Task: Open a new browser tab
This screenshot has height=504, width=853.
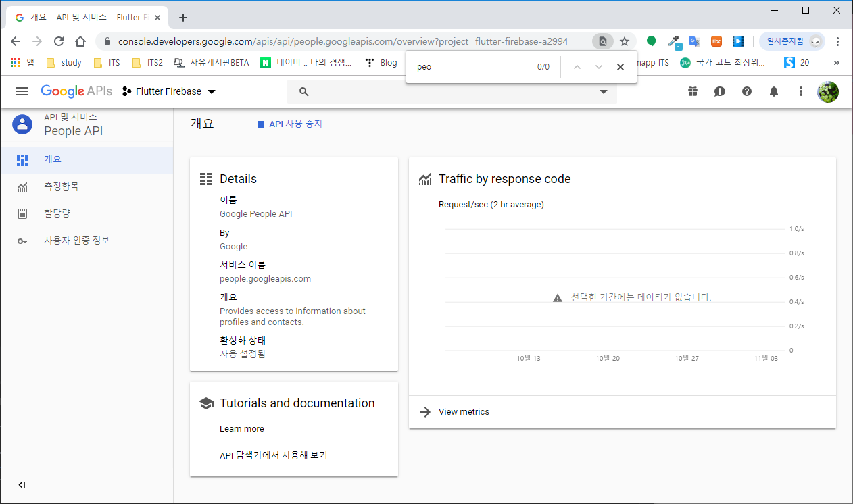Action: coord(183,18)
